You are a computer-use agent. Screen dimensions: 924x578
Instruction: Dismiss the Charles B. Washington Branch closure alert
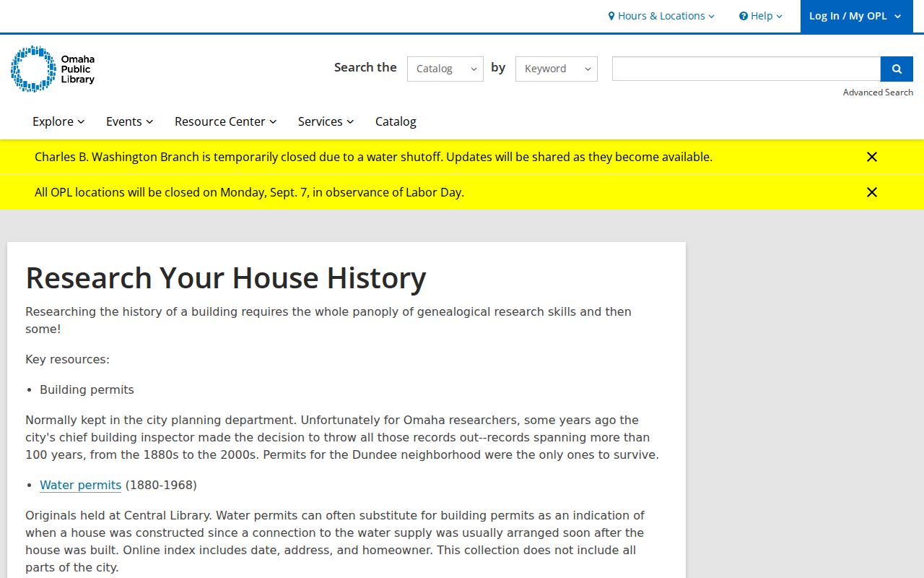click(872, 157)
